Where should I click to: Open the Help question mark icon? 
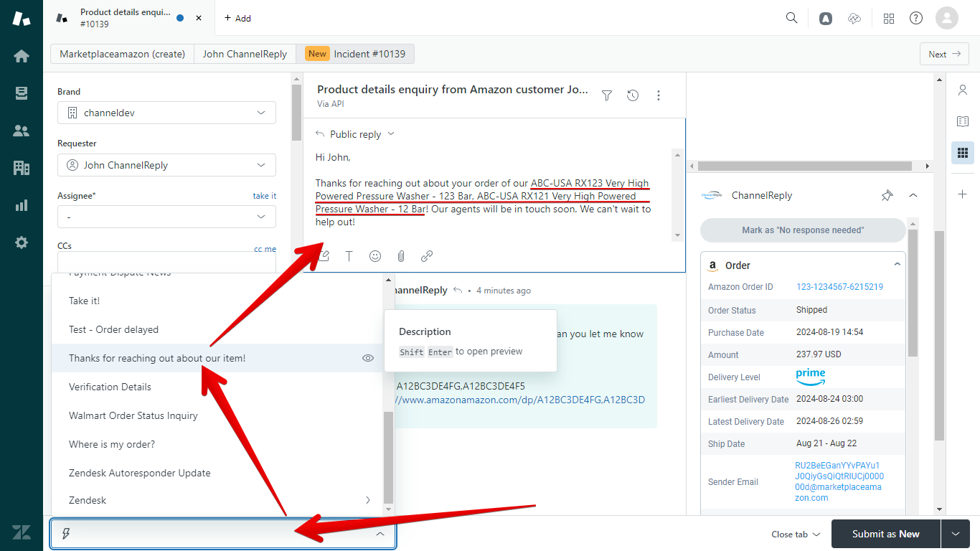click(916, 19)
